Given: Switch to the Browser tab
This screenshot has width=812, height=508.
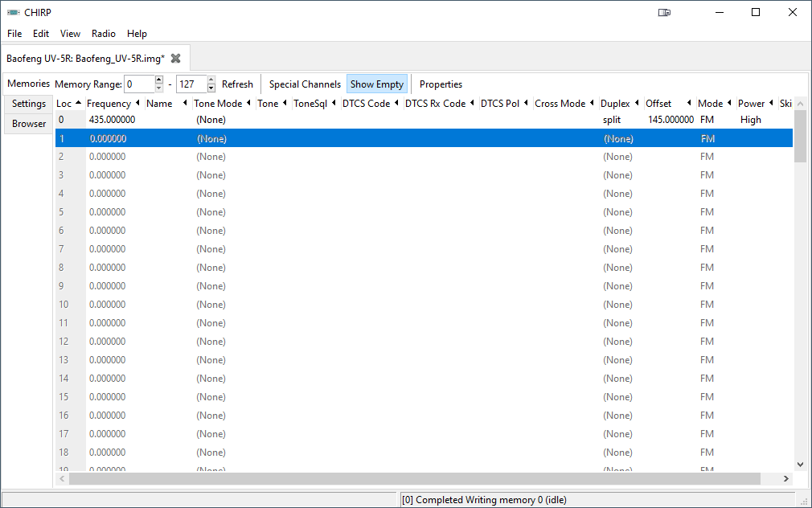Looking at the screenshot, I should click(x=28, y=124).
